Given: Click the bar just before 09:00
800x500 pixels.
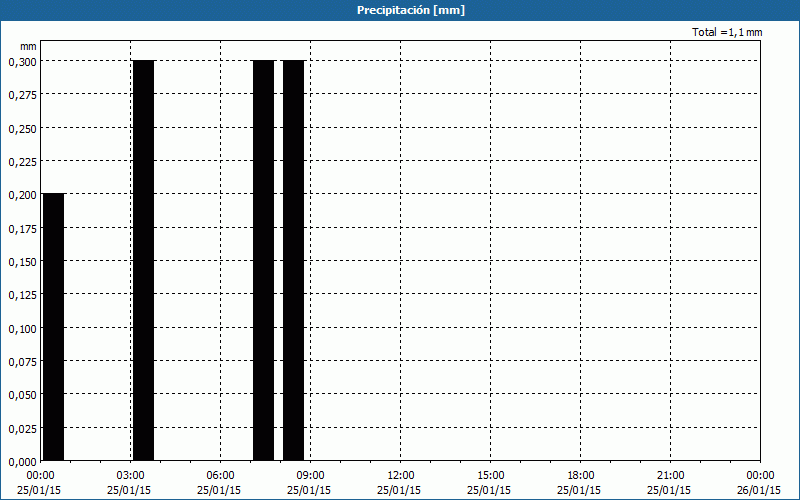Looking at the screenshot, I should pyautogui.click(x=293, y=260).
